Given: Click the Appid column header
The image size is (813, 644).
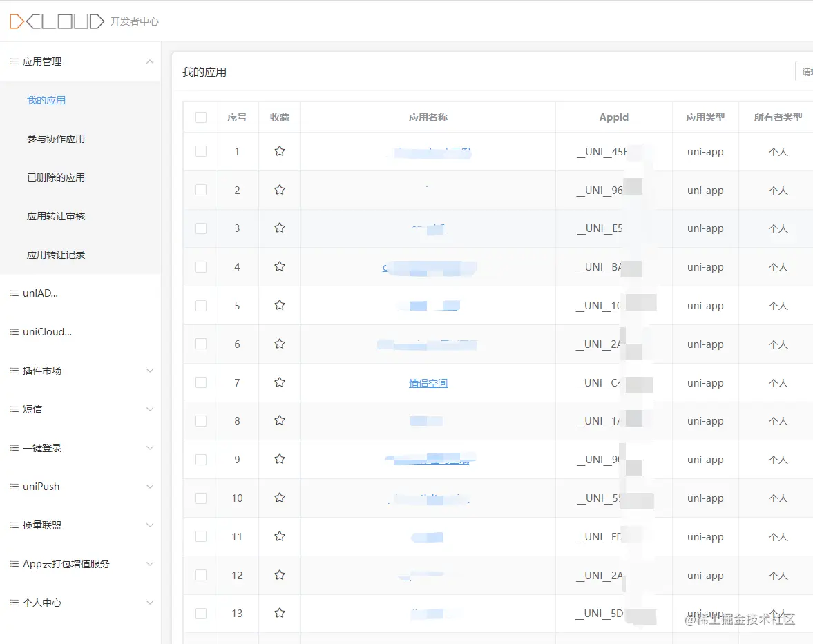Looking at the screenshot, I should point(614,117).
